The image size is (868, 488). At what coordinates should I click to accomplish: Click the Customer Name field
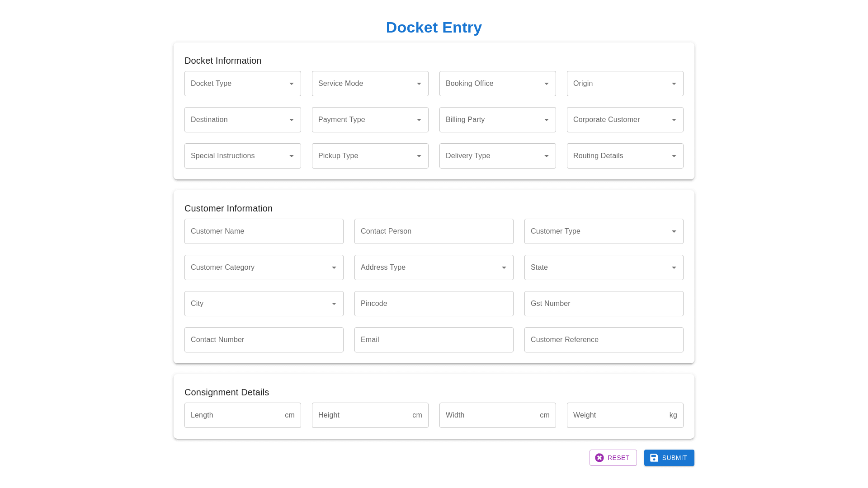click(264, 231)
